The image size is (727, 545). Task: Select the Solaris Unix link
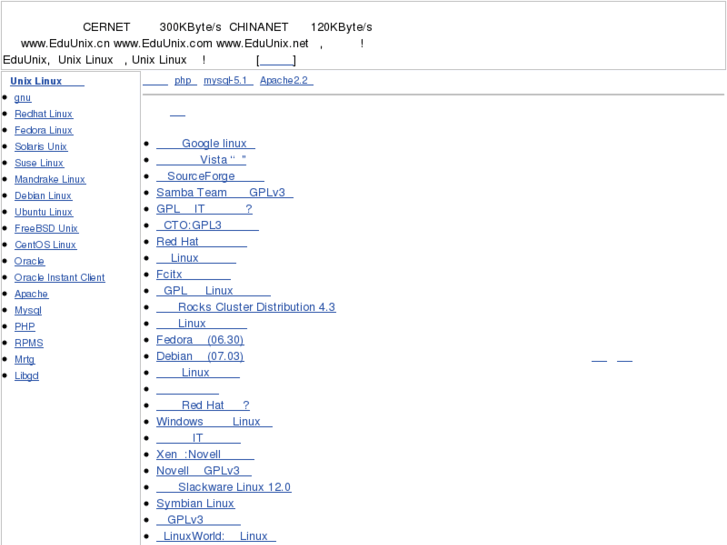pos(41,147)
